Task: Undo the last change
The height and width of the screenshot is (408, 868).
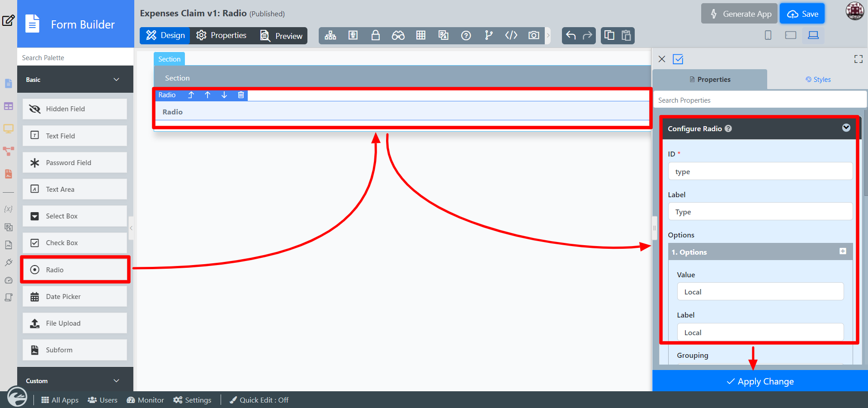Action: 571,35
